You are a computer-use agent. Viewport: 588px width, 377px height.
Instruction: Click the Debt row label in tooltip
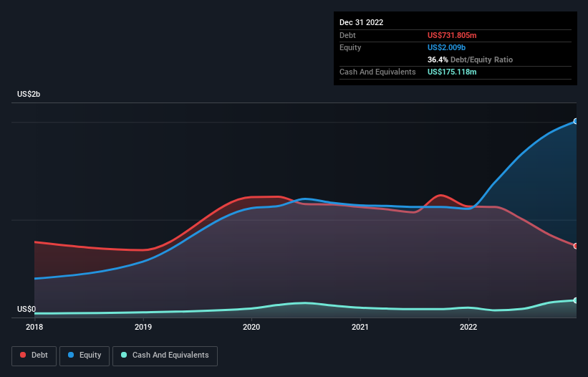point(347,35)
